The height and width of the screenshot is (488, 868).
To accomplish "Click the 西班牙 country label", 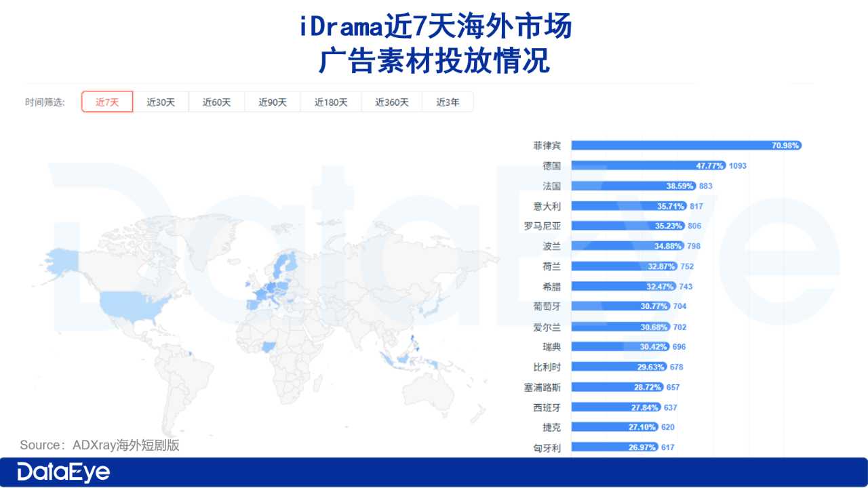I will [x=547, y=407].
